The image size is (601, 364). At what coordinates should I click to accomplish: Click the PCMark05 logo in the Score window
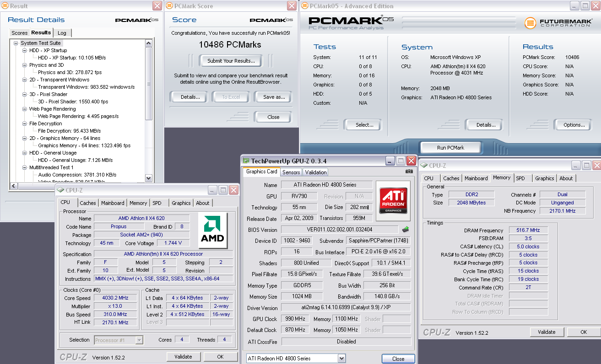click(x=271, y=20)
